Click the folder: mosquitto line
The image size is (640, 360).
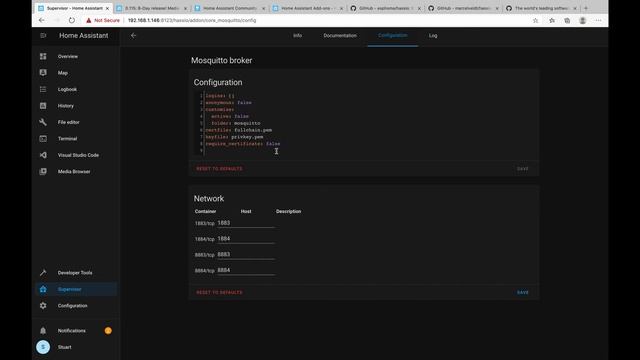(236, 123)
